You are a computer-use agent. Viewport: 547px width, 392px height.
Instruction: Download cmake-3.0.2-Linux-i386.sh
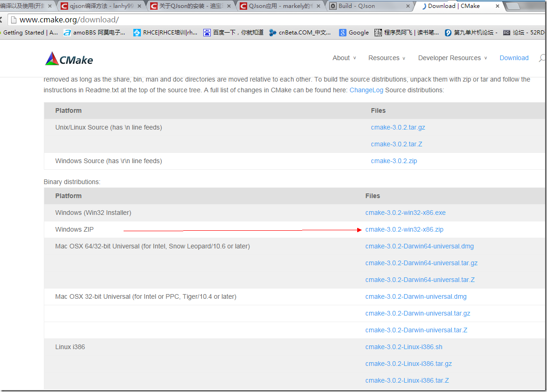[404, 347]
